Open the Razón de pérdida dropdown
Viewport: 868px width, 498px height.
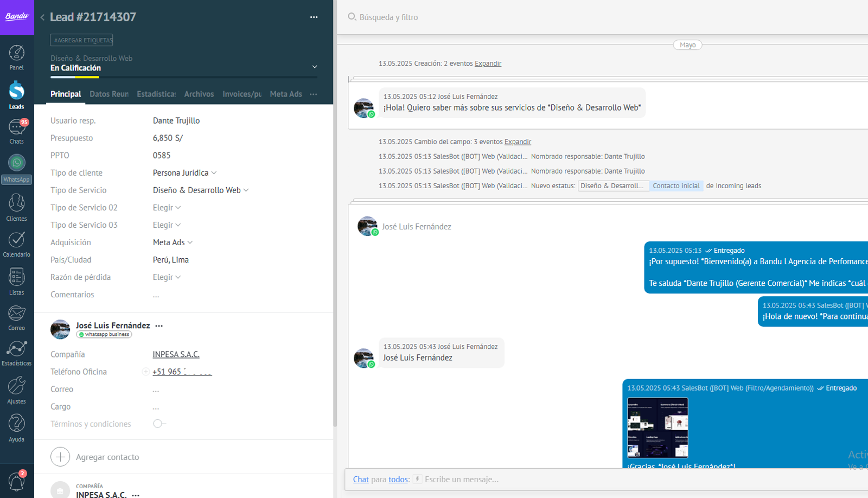pos(167,277)
